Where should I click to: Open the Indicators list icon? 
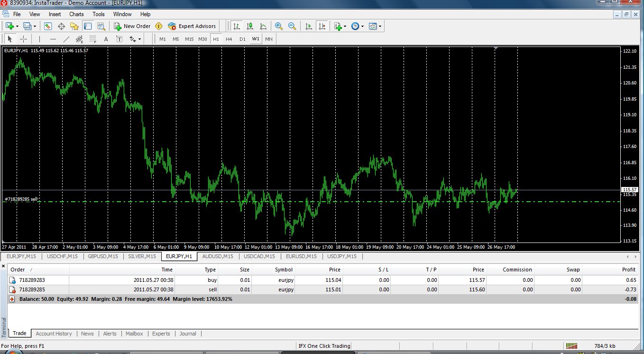338,26
